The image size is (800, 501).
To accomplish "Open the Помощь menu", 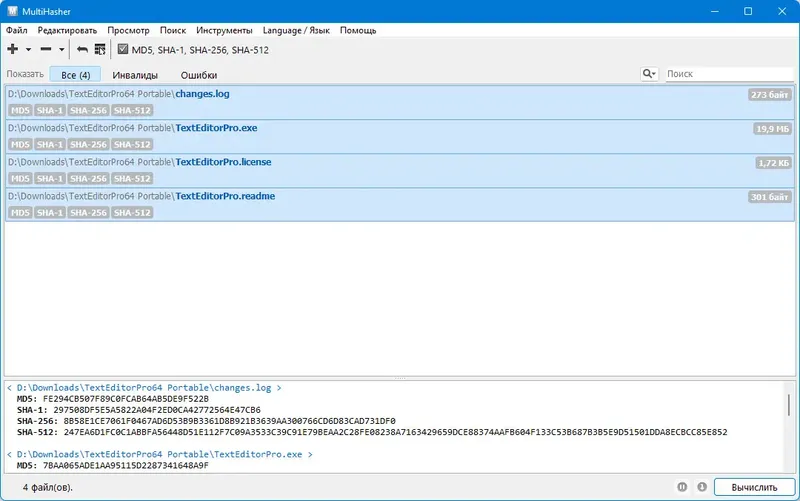I will tap(358, 31).
